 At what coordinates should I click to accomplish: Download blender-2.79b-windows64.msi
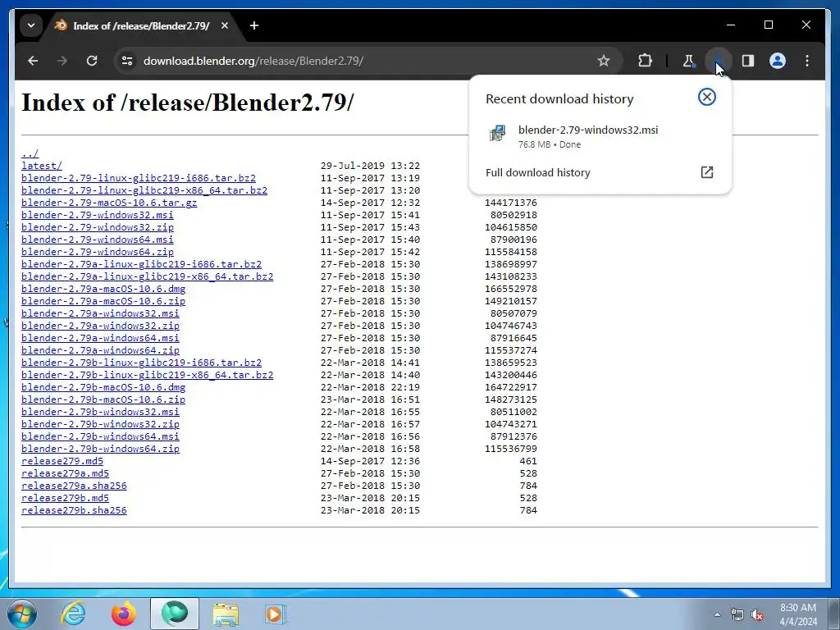point(101,437)
